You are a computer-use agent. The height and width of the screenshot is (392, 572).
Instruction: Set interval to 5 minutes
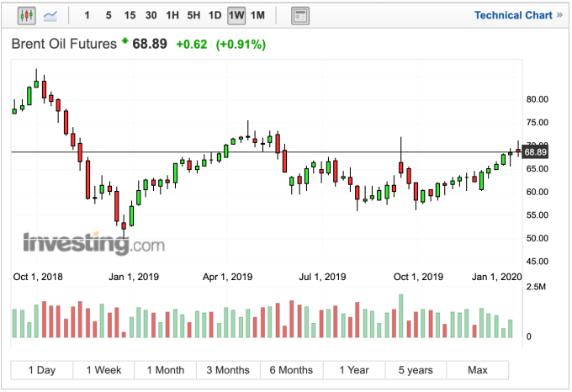pyautogui.click(x=109, y=15)
